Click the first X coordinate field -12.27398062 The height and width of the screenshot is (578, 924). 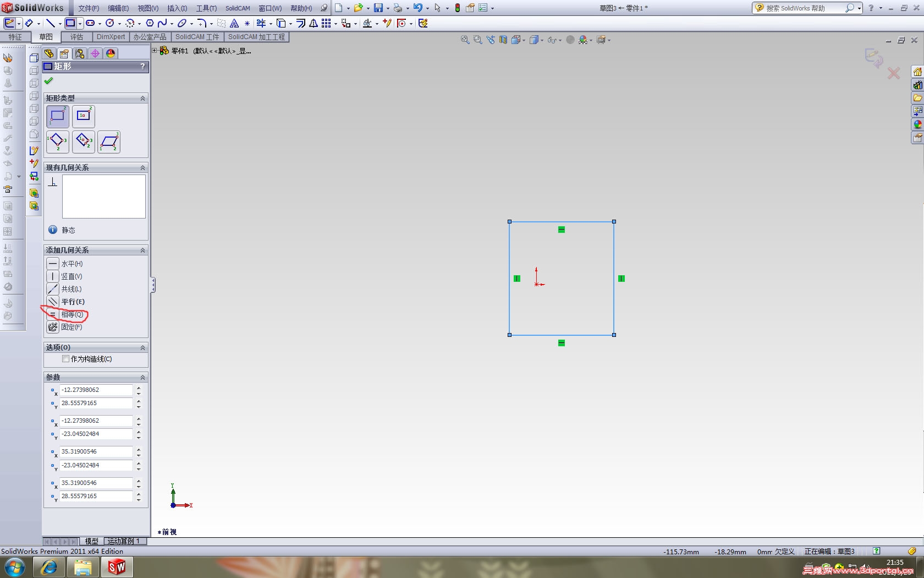point(96,390)
